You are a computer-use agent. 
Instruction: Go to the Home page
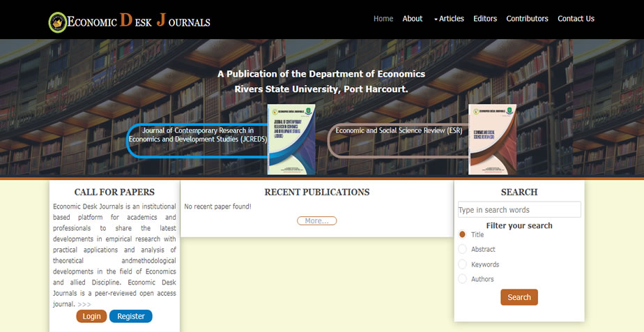[x=383, y=19]
